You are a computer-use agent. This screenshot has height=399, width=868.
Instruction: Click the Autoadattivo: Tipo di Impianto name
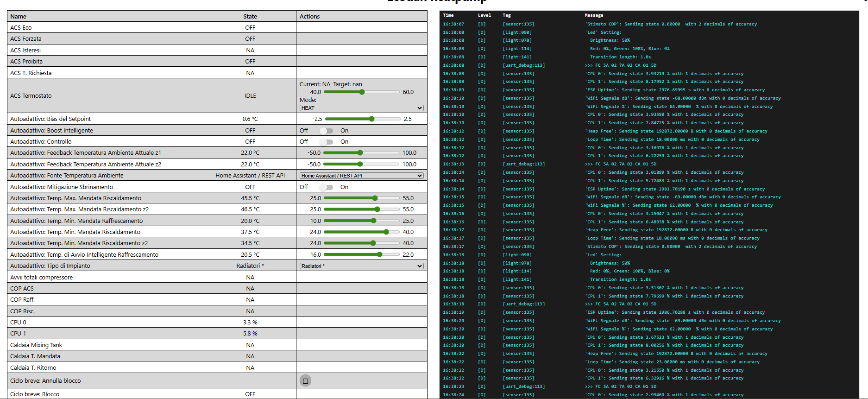50,266
